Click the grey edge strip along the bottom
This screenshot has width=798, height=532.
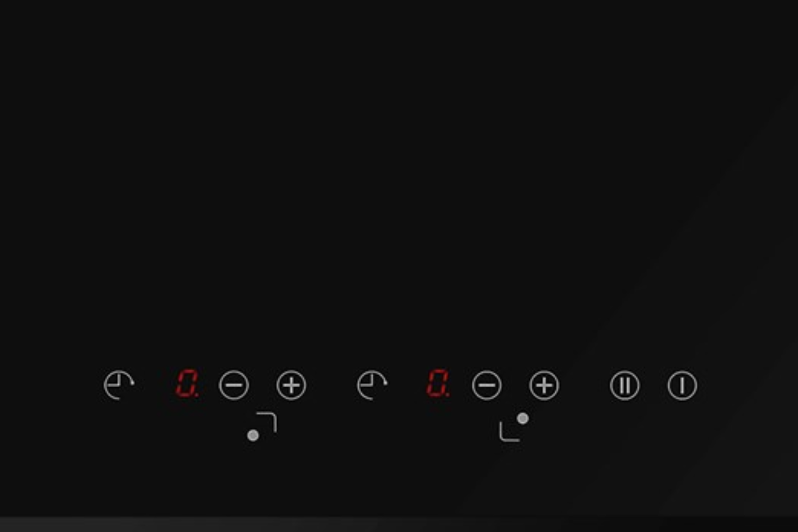[x=399, y=524]
